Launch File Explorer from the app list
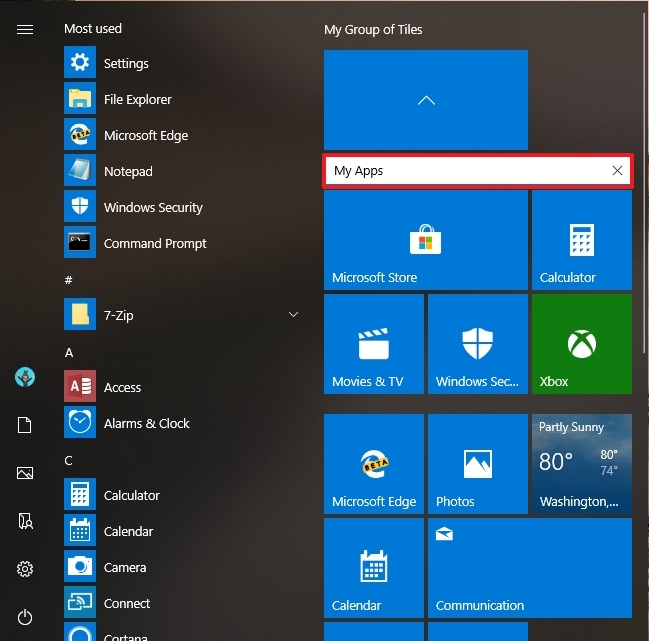This screenshot has height=641, width=649. pyautogui.click(x=118, y=99)
